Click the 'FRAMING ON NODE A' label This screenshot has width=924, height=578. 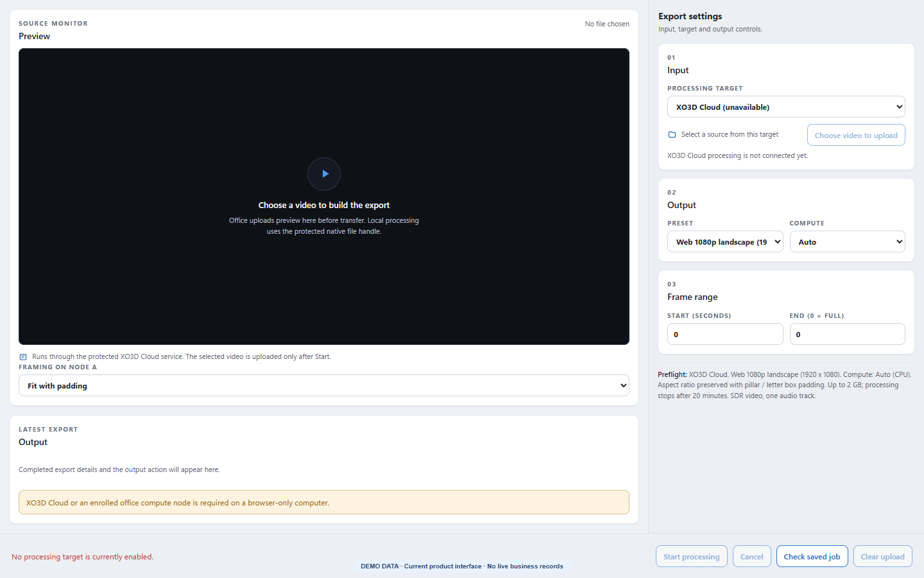point(58,367)
